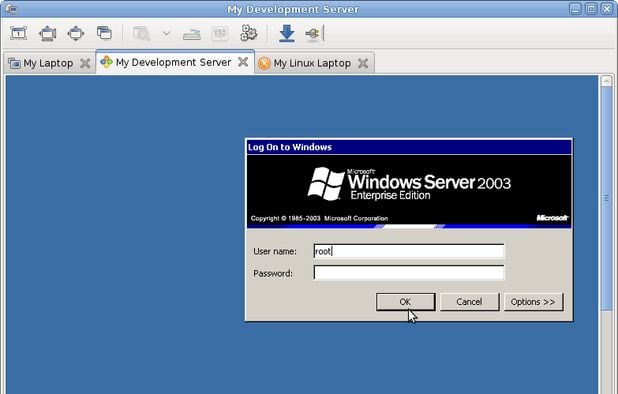Switch to the My Laptop tab

[x=48, y=63]
